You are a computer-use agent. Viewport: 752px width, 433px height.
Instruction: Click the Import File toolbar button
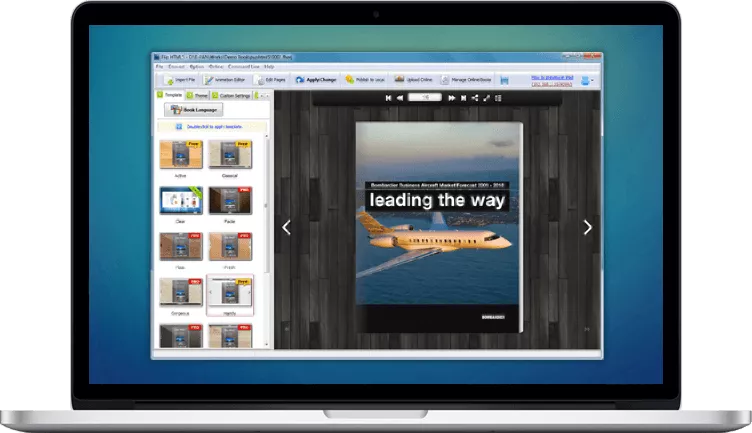click(x=178, y=79)
